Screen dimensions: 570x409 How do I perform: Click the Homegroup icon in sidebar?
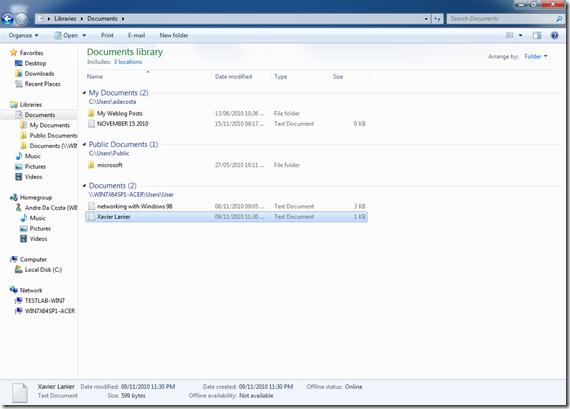(14, 197)
